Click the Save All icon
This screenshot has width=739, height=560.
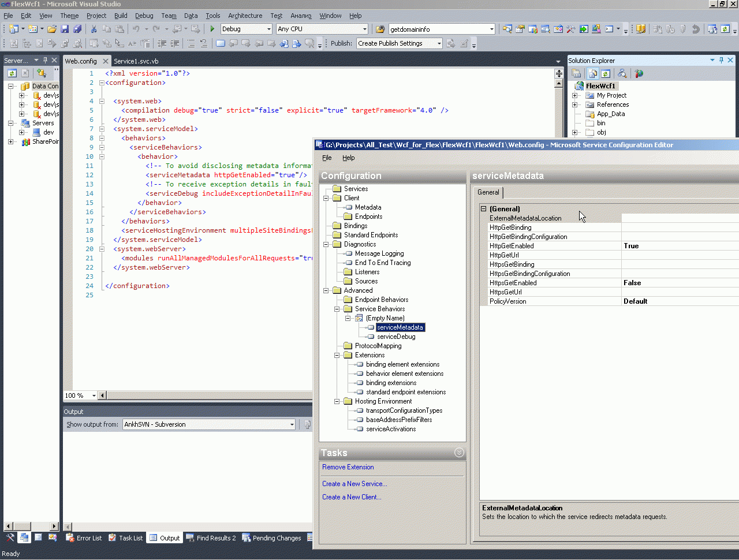click(x=77, y=29)
